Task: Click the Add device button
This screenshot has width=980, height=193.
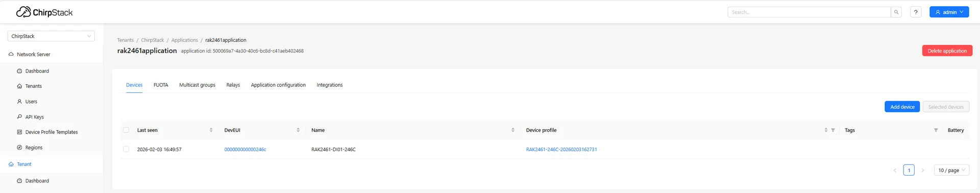Action: click(902, 107)
